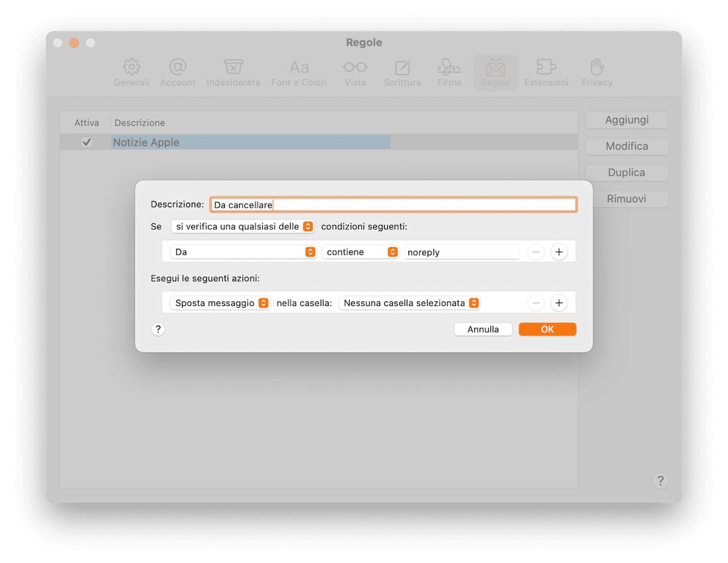This screenshot has width=728, height=563.
Task: Open 'Nessuna casella selezionata' mailbox dropdown
Action: (409, 303)
